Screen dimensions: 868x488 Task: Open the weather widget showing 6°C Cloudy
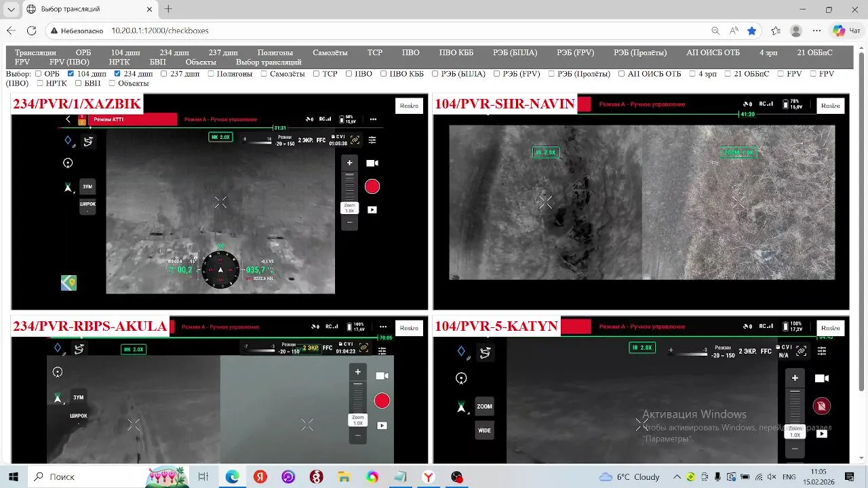tap(629, 476)
